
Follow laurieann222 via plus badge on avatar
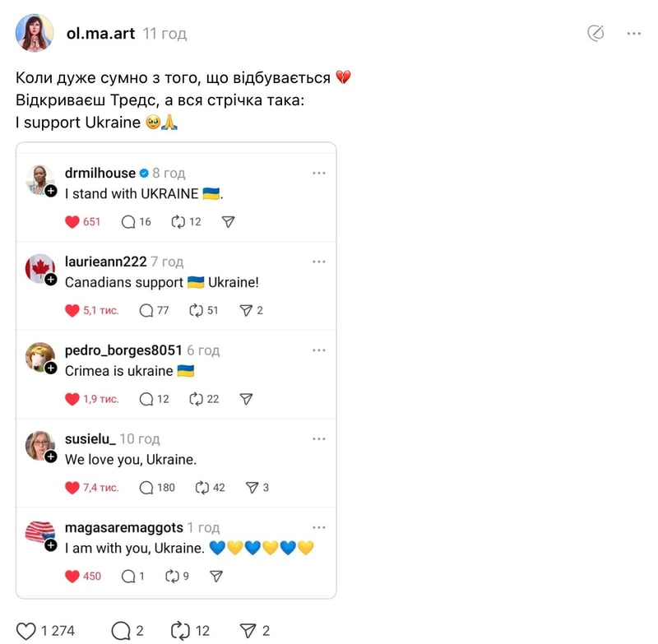[x=51, y=280]
